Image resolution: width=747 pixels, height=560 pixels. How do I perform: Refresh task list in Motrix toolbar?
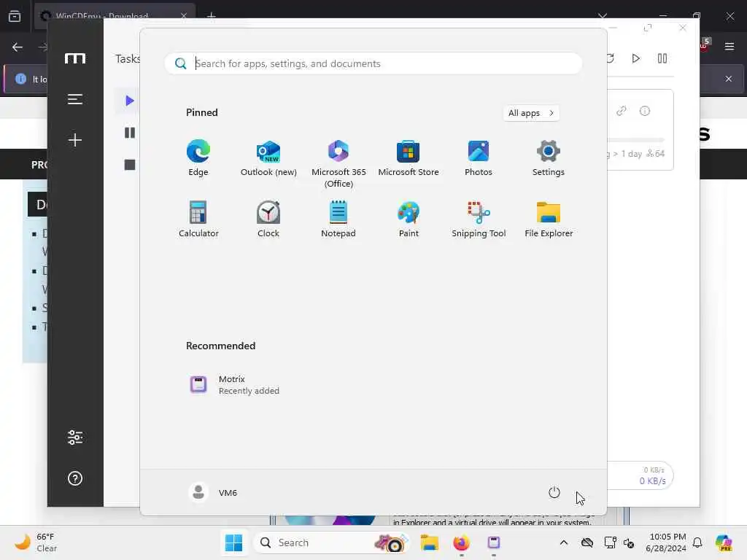point(611,58)
